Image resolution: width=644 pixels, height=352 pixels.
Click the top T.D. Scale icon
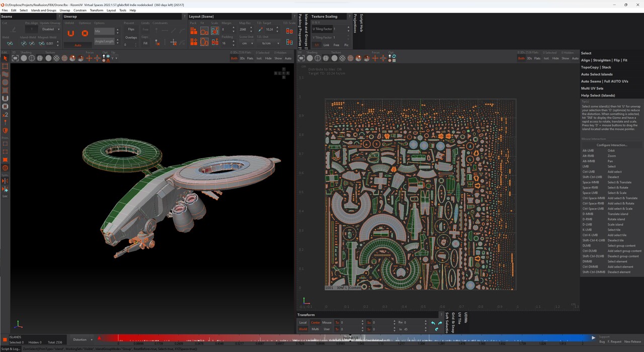click(289, 31)
